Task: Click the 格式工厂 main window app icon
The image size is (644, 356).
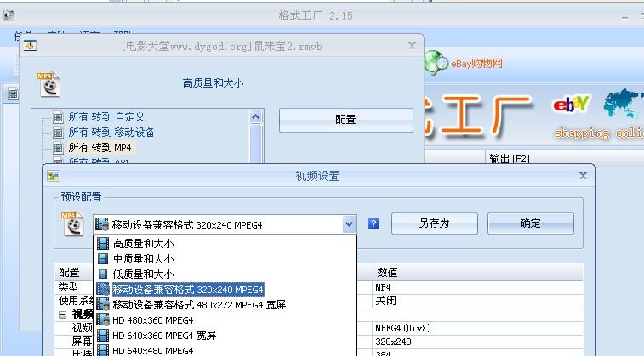Action: click(8, 15)
